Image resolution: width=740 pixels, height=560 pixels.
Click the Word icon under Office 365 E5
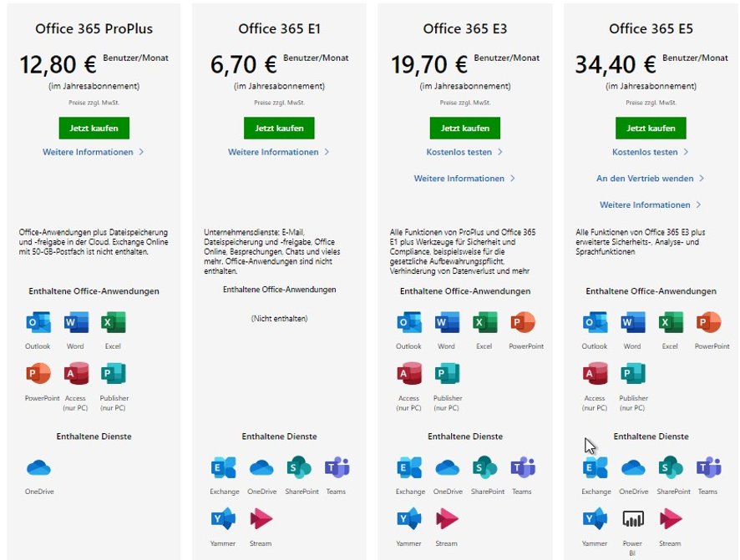click(x=633, y=322)
